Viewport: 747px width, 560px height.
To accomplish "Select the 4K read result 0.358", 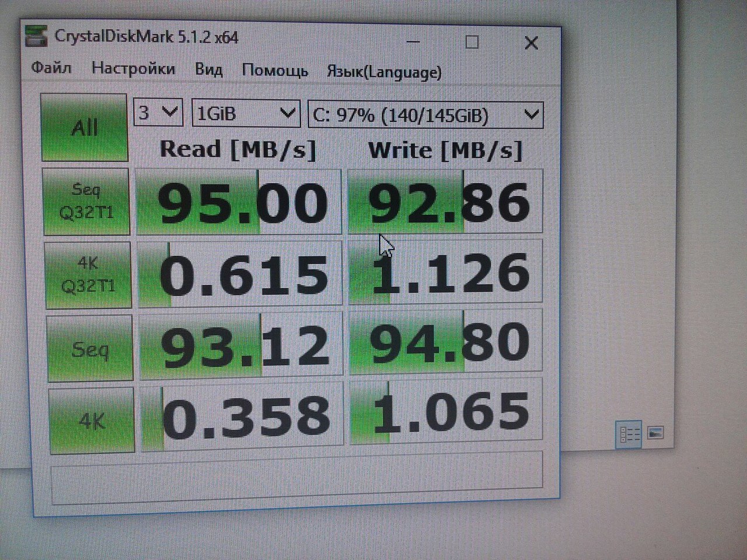I will [x=243, y=416].
